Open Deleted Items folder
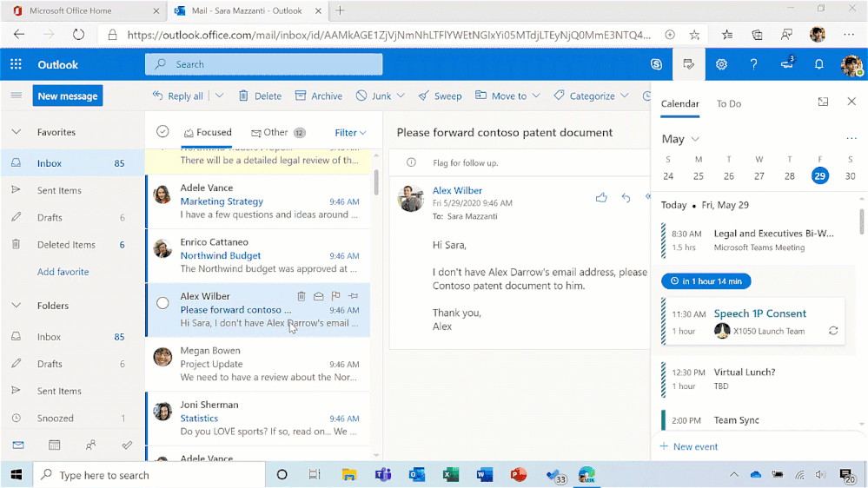Screen dimensions: 868x488 (72, 245)
